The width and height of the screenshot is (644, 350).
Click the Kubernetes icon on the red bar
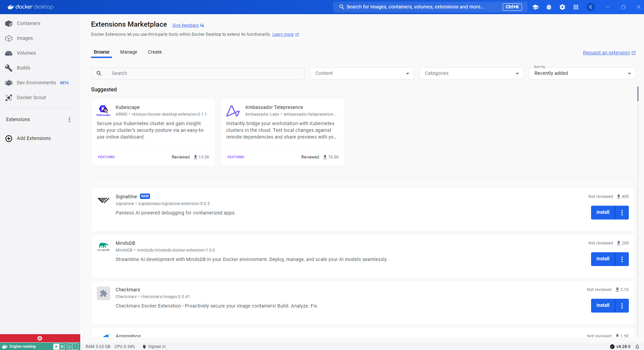click(x=40, y=338)
